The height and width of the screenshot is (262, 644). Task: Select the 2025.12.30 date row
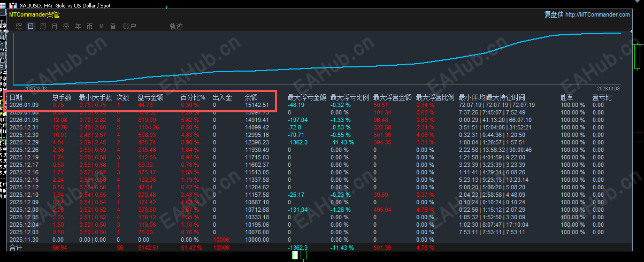[24, 135]
